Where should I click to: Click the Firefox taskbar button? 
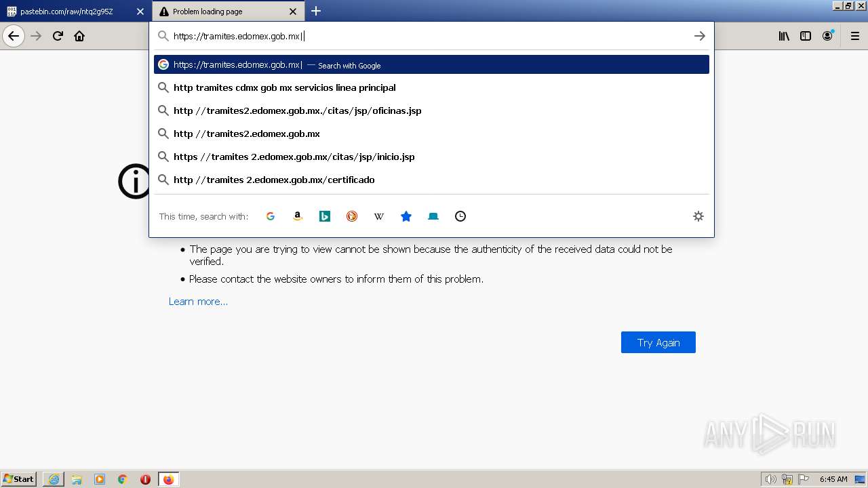(x=168, y=479)
